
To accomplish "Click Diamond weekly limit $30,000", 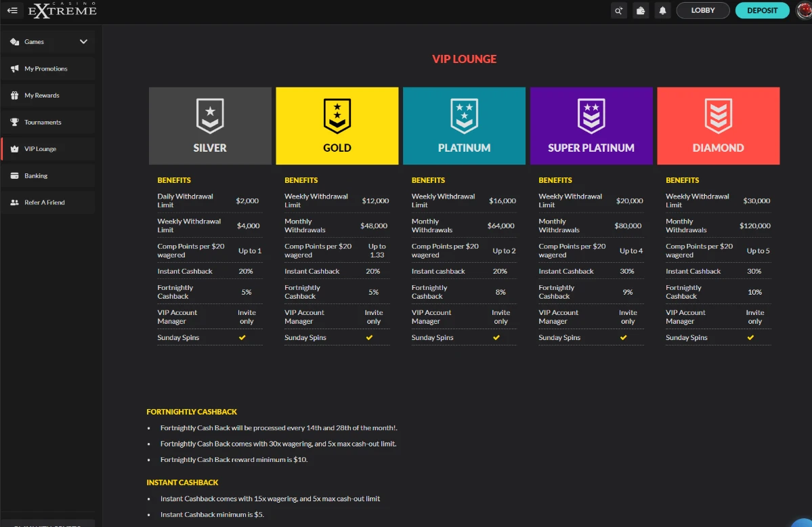I will (756, 201).
